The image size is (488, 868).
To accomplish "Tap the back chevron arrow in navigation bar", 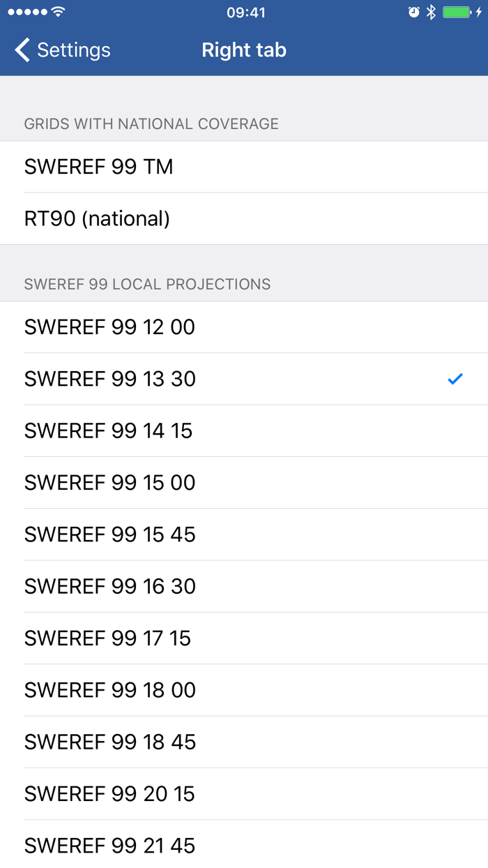I will (20, 50).
